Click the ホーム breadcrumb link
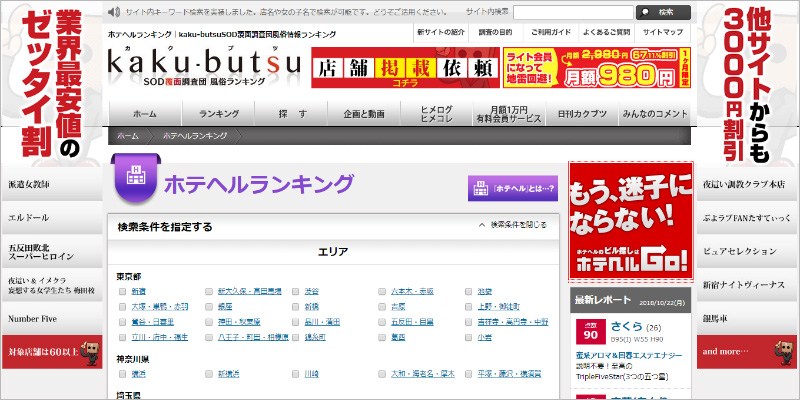Screen dimensions: 800x400 point(128,136)
